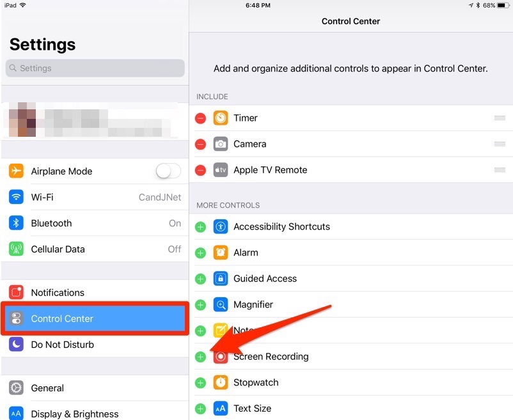The height and width of the screenshot is (420, 513).
Task: Tap the Timer icon in Include list
Action: pyautogui.click(x=221, y=118)
